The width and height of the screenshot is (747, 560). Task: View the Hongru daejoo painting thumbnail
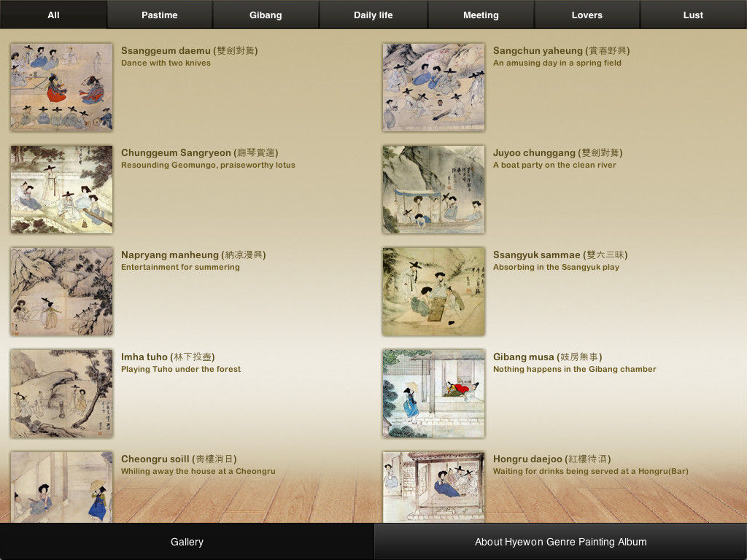(433, 487)
